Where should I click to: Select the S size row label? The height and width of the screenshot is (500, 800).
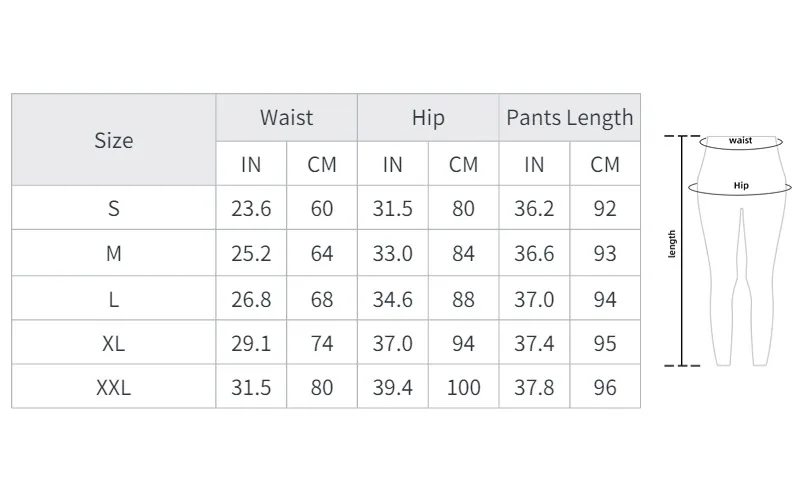tap(113, 209)
